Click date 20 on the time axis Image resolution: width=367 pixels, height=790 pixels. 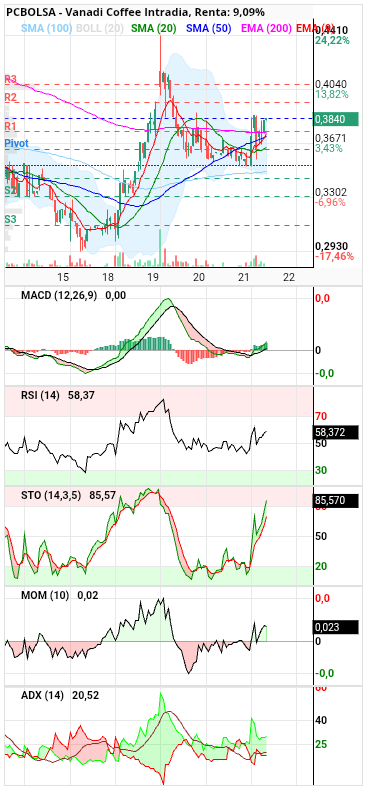[199, 277]
